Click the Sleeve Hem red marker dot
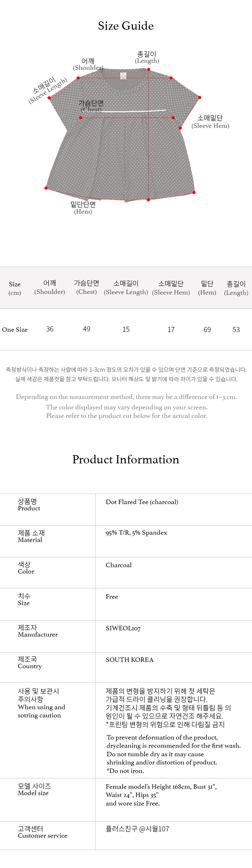Screen dimensions: 252x868 click(180, 128)
